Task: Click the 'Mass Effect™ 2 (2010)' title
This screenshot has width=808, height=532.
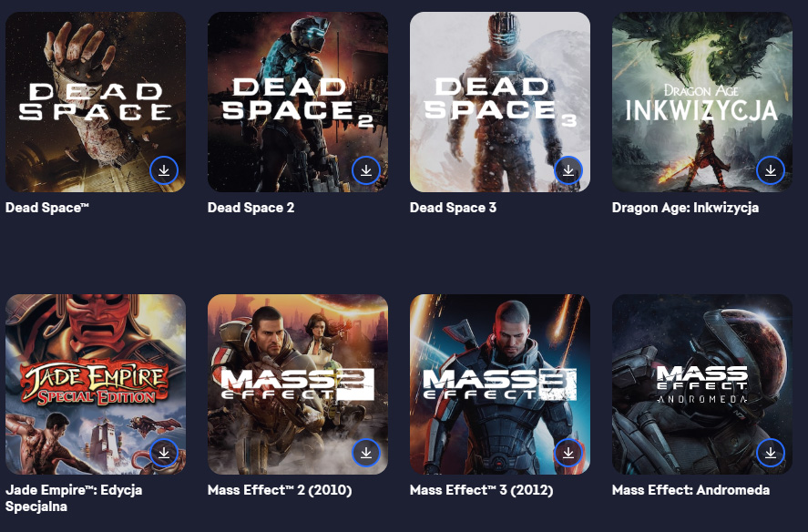Action: [x=280, y=490]
